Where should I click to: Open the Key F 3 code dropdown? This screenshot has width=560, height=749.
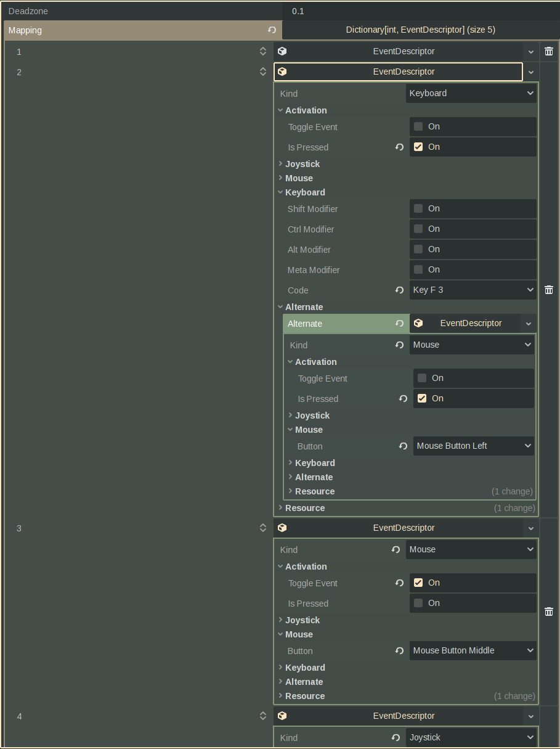tap(473, 290)
